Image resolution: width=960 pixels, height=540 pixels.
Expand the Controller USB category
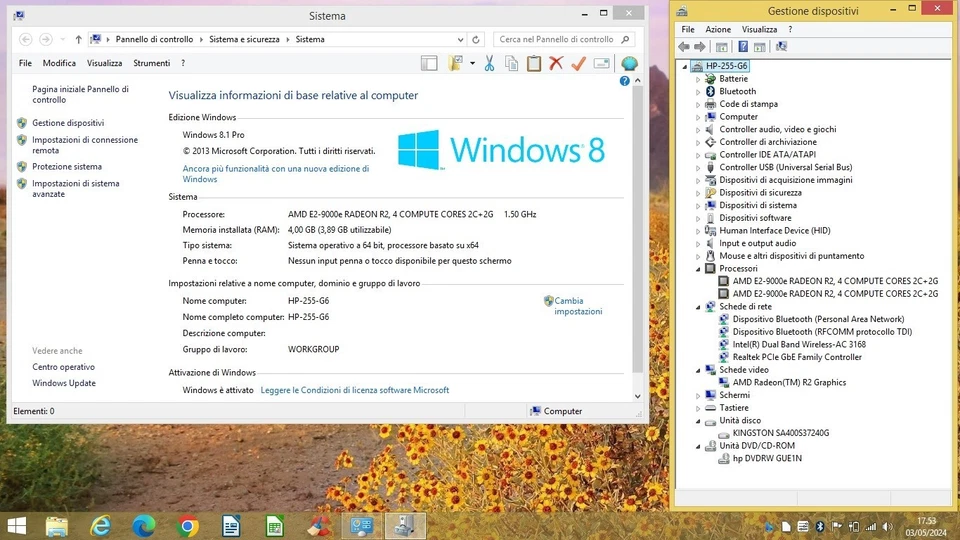pos(698,168)
